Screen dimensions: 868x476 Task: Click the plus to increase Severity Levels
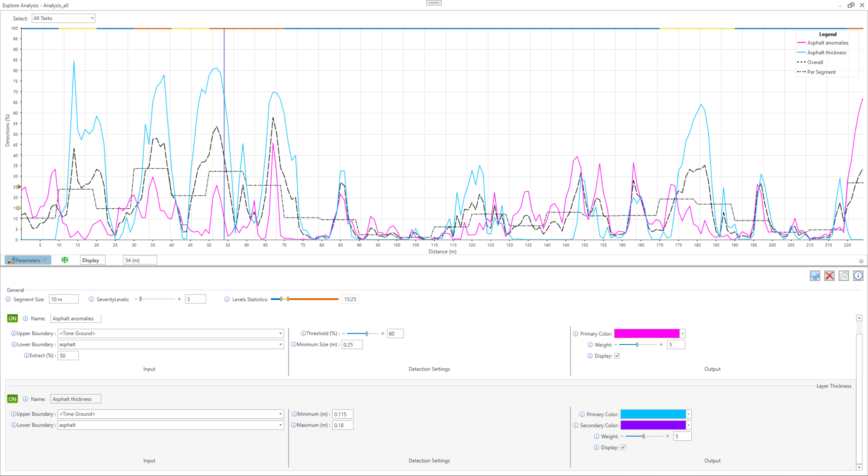pyautogui.click(x=179, y=299)
